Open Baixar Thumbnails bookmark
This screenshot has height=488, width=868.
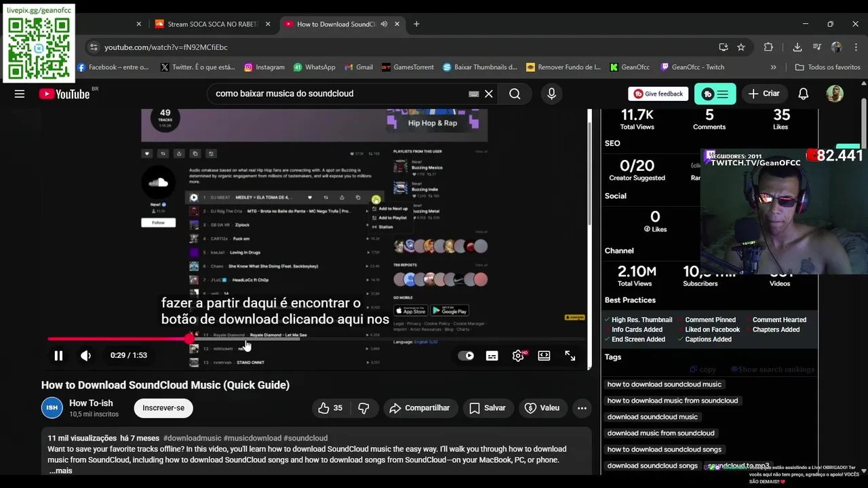point(480,67)
